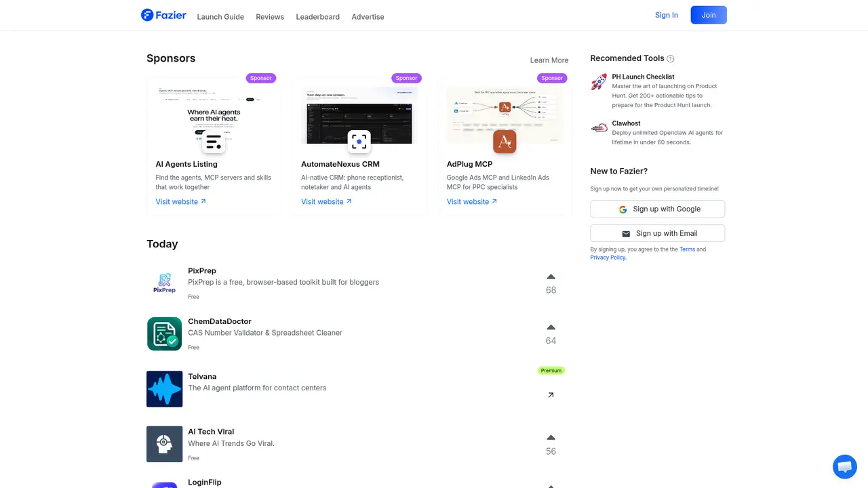The width and height of the screenshot is (868, 488).
Task: Click the Join button
Action: (x=709, y=15)
